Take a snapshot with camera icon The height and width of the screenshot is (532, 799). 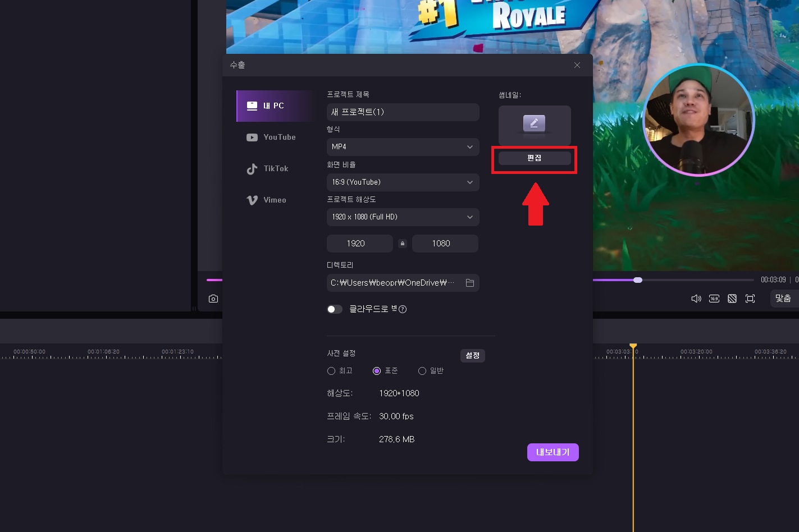point(213,299)
